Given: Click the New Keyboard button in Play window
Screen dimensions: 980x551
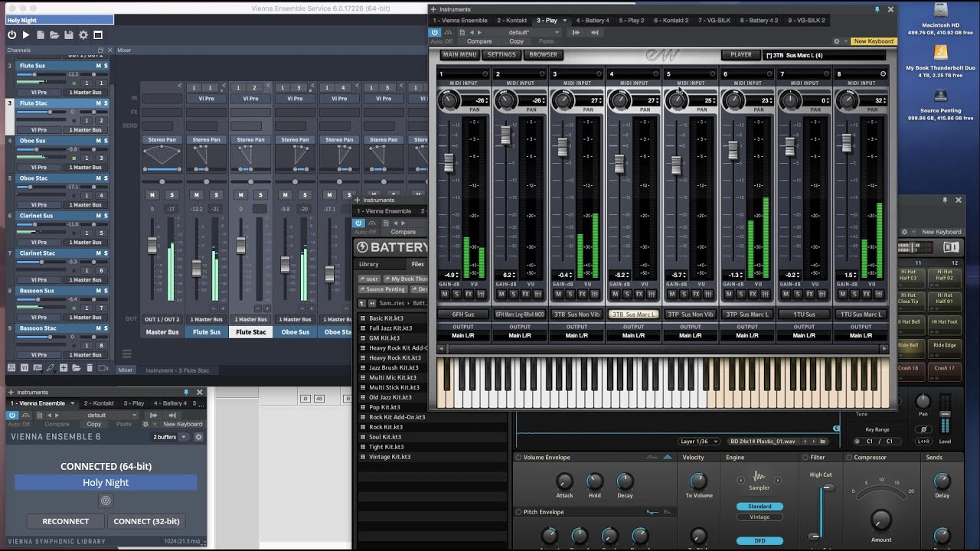Looking at the screenshot, I should pyautogui.click(x=874, y=41).
